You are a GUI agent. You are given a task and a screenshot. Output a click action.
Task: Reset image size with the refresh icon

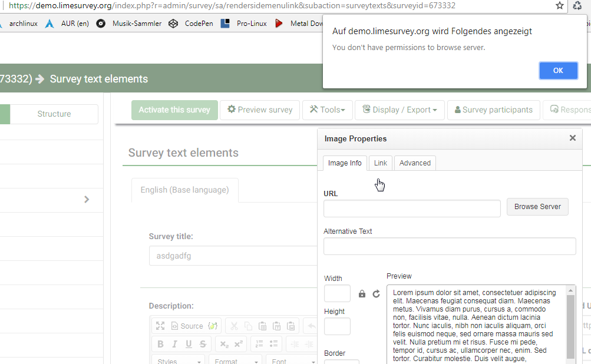click(x=376, y=294)
